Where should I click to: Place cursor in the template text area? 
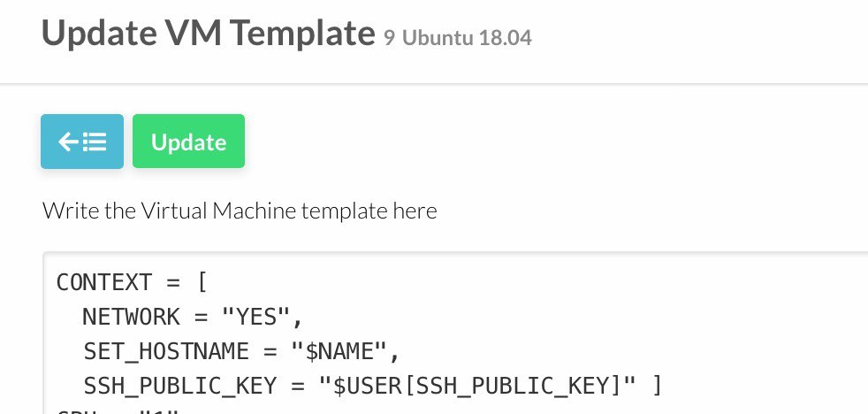click(455, 333)
